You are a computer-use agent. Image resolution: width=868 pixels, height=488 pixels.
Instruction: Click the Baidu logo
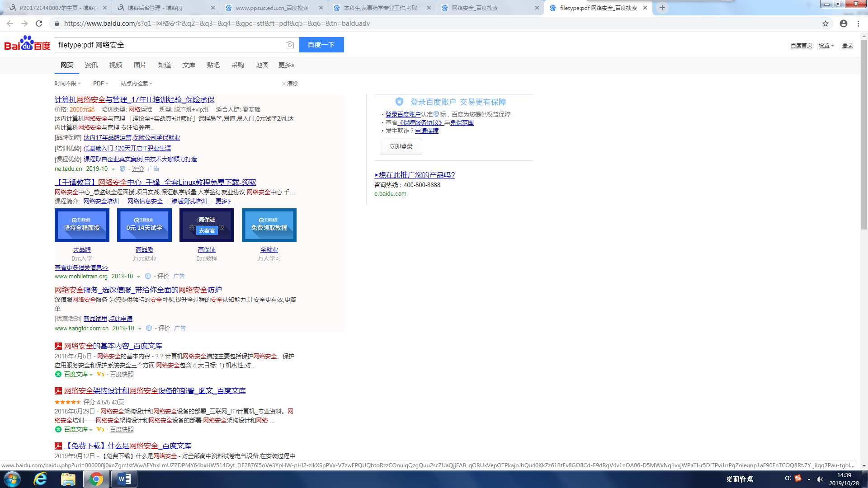(x=27, y=44)
